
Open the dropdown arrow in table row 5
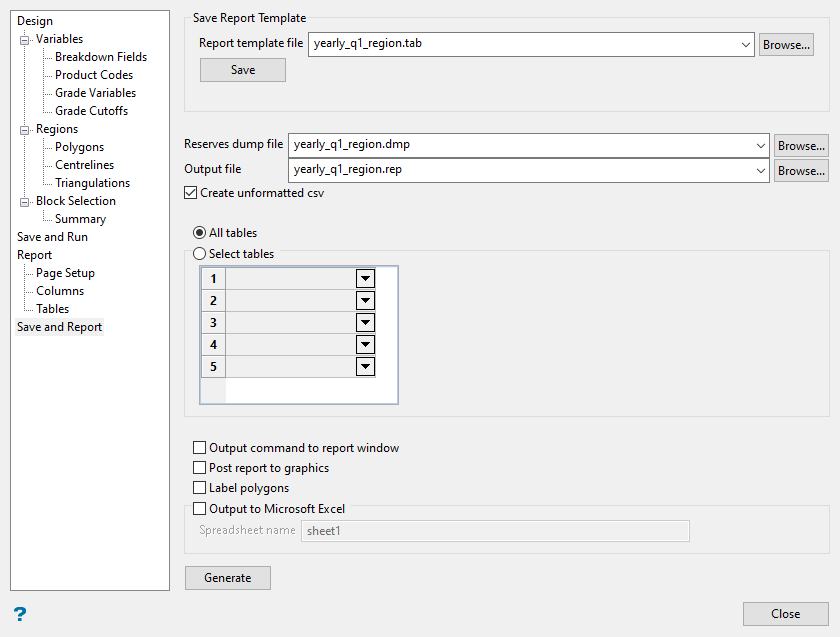365,367
